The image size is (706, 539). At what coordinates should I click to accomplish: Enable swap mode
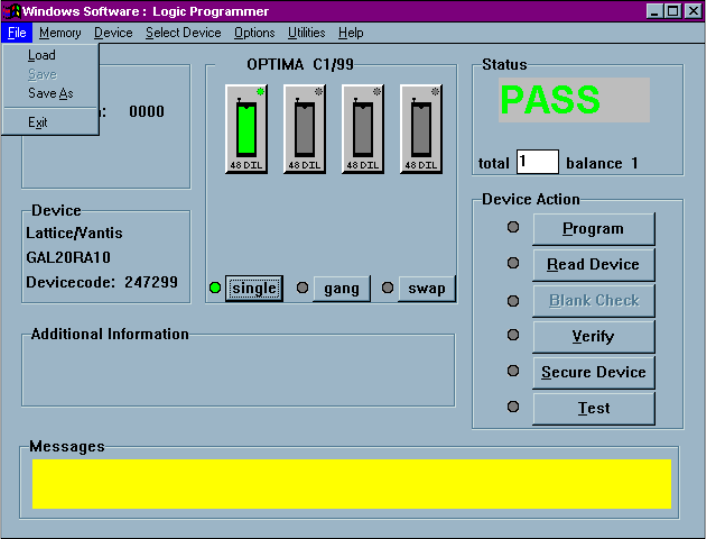(x=426, y=288)
